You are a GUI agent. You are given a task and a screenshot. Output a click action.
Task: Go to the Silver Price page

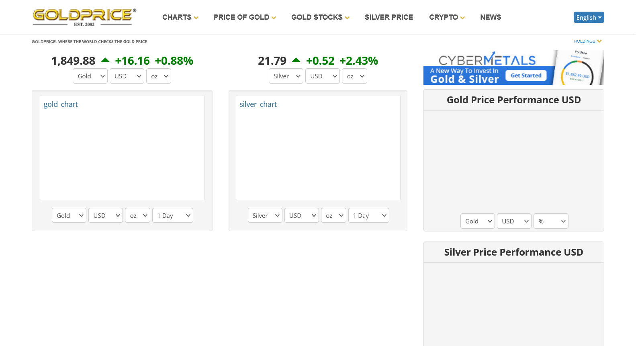[388, 17]
